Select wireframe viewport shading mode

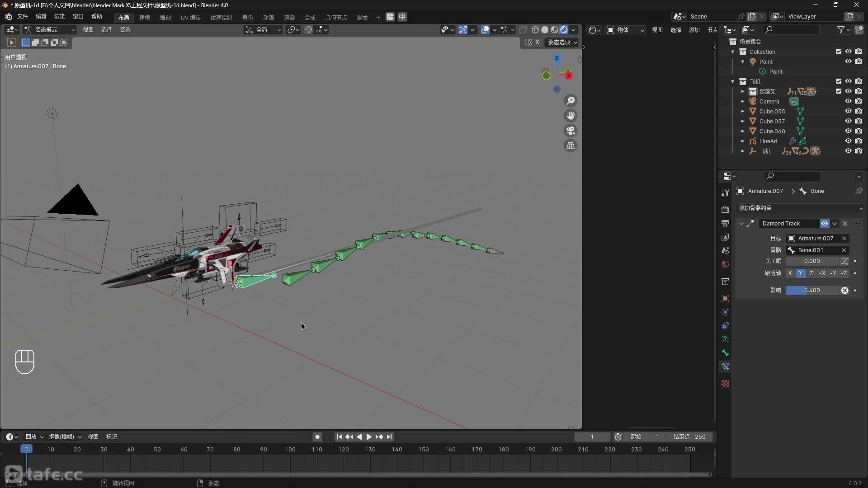[x=535, y=30]
